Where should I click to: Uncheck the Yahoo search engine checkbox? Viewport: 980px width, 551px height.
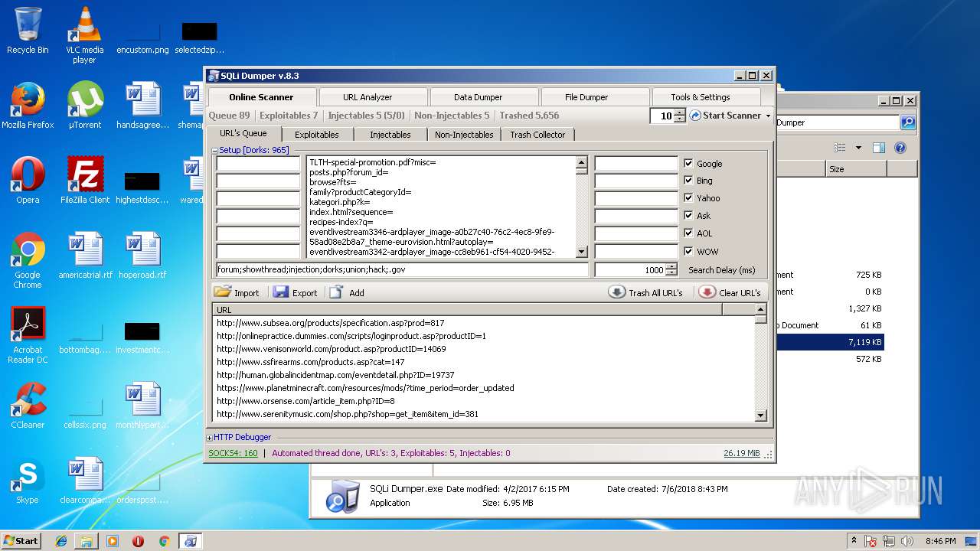688,197
